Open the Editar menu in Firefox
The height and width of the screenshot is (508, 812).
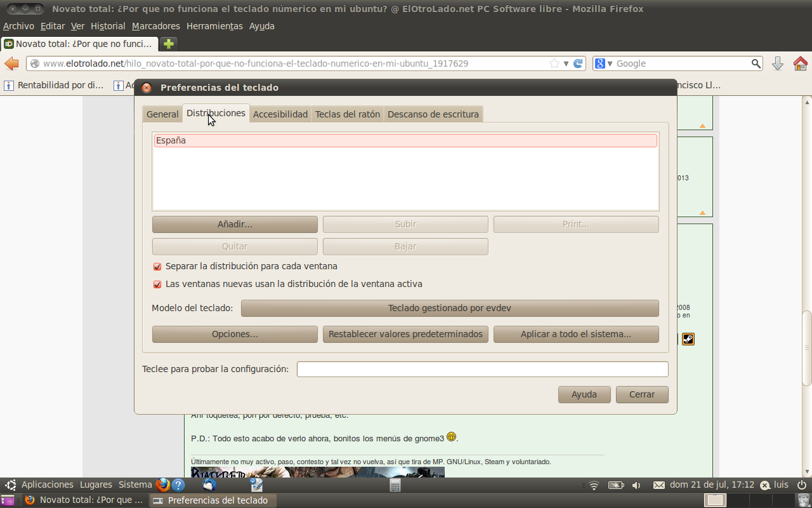click(53, 26)
